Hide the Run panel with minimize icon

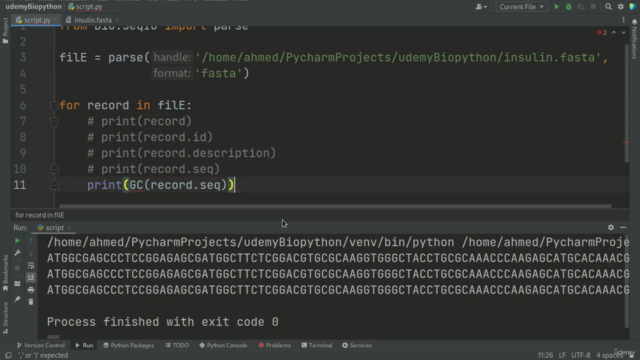(x=623, y=227)
